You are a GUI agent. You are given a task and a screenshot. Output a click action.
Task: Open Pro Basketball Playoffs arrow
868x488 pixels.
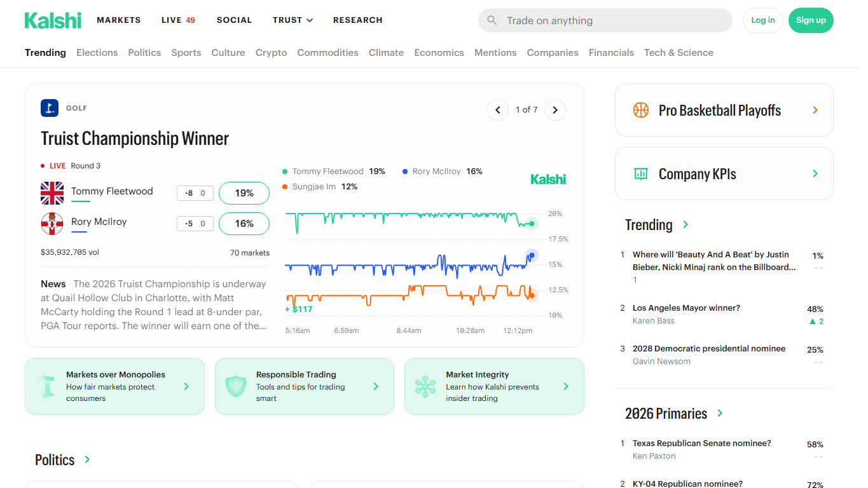[815, 110]
